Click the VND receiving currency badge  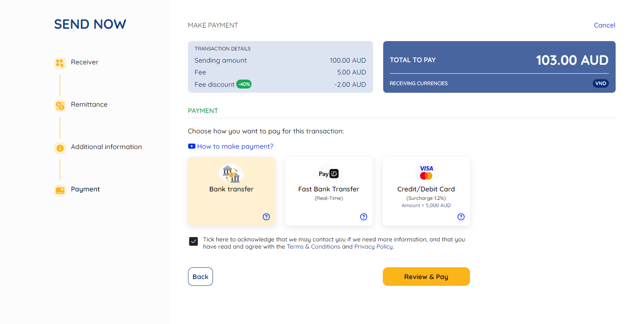tap(600, 83)
